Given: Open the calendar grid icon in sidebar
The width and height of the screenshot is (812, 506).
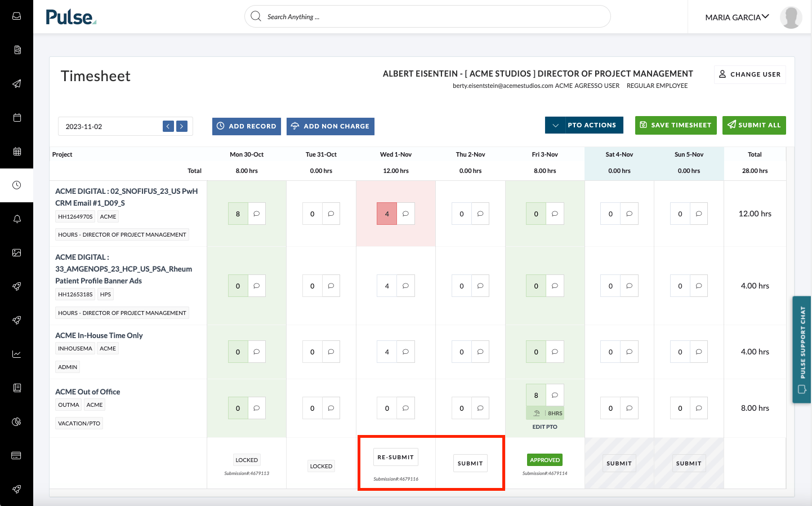Looking at the screenshot, I should click(17, 152).
